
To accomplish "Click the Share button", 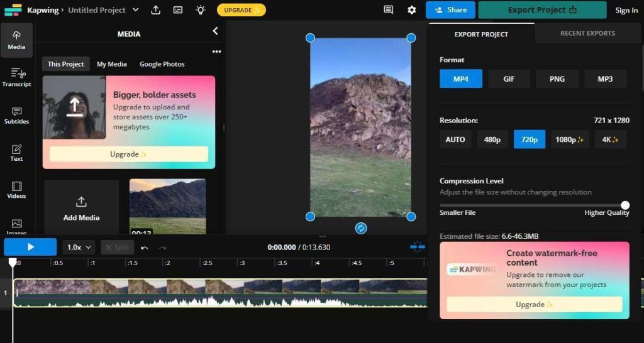I will 450,10.
